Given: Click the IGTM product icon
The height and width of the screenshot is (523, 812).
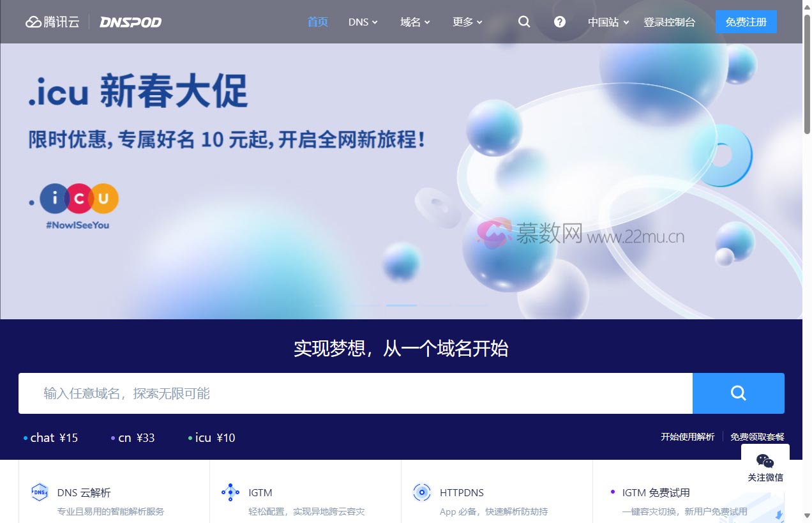Looking at the screenshot, I should [230, 492].
